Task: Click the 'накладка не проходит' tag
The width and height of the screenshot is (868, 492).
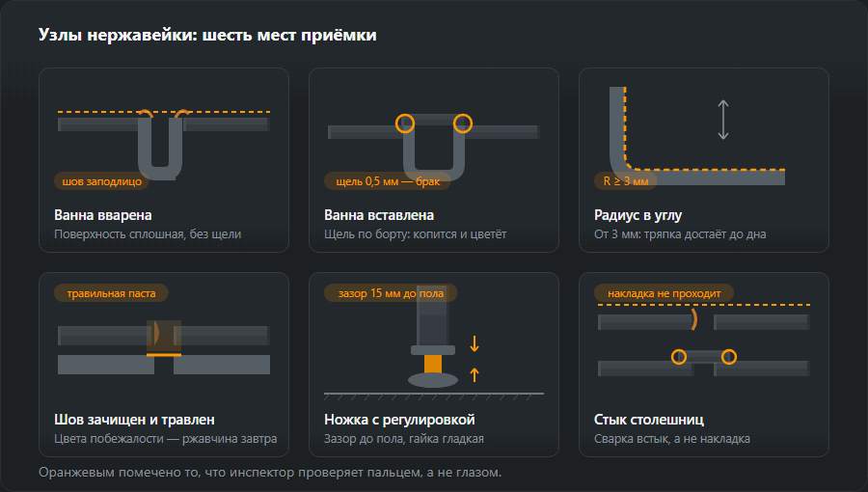Action: click(664, 293)
